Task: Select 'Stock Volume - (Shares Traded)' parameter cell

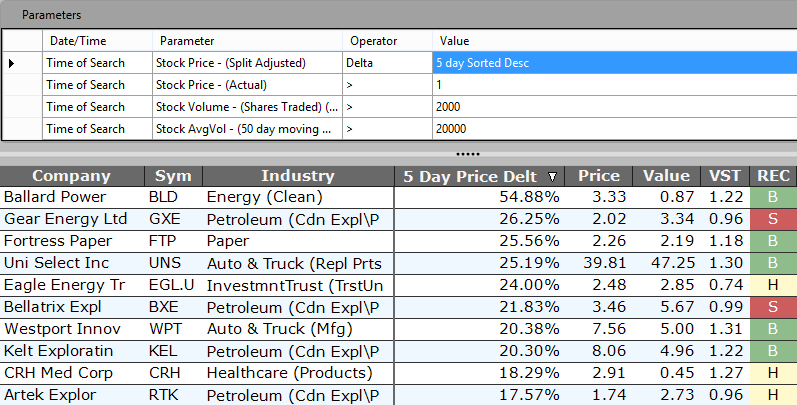Action: 247,107
